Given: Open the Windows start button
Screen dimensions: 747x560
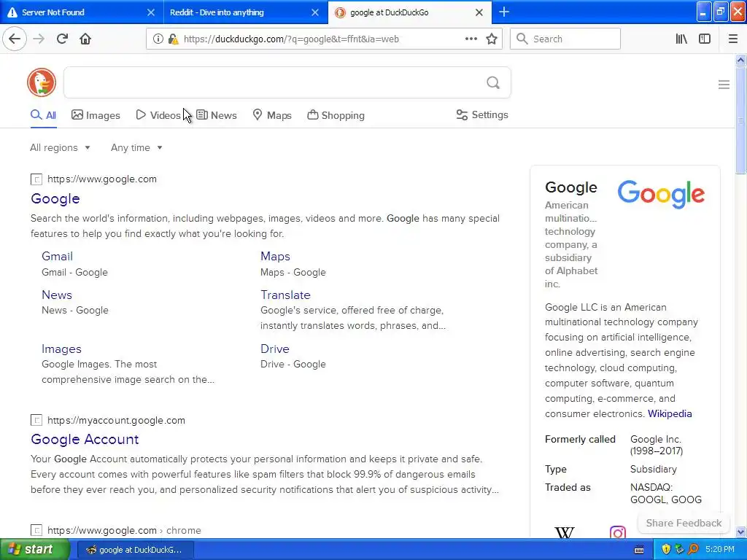Looking at the screenshot, I should coord(35,549).
